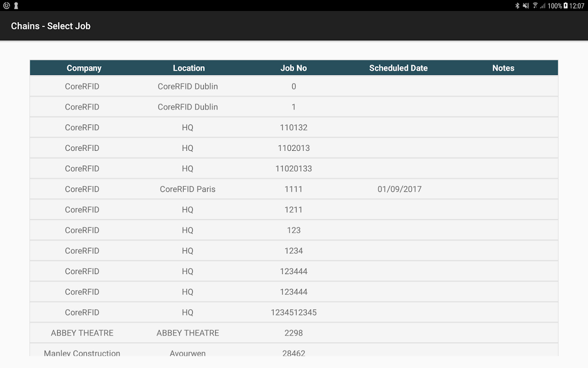Click 'CoreRFID Dublin' in the job 1 row
Screen dimensions: 588x368
[187, 107]
